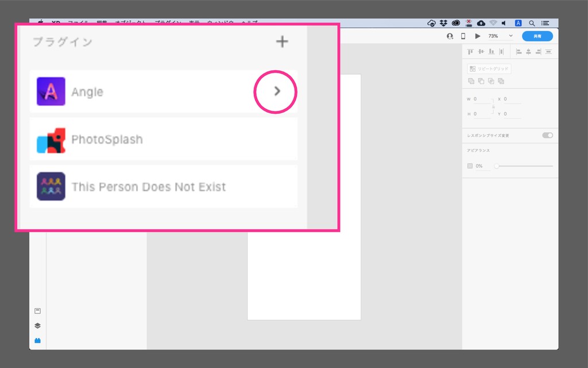
Task: Click the H height input field
Action: [482, 114]
